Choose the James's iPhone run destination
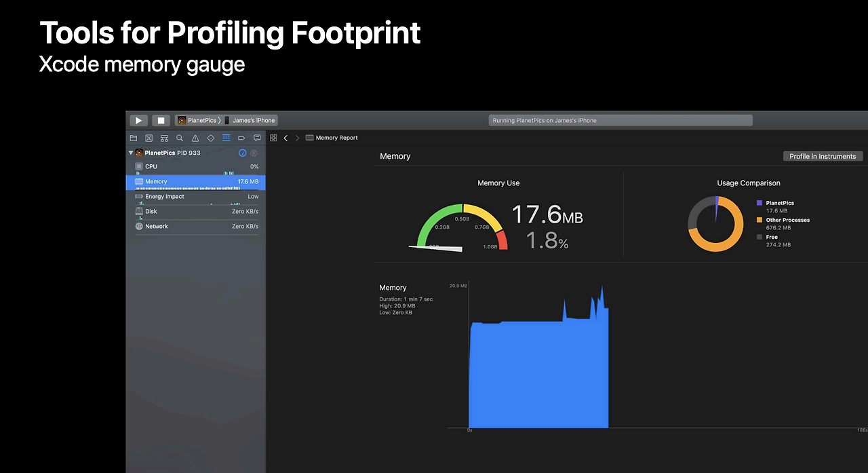 click(x=250, y=120)
